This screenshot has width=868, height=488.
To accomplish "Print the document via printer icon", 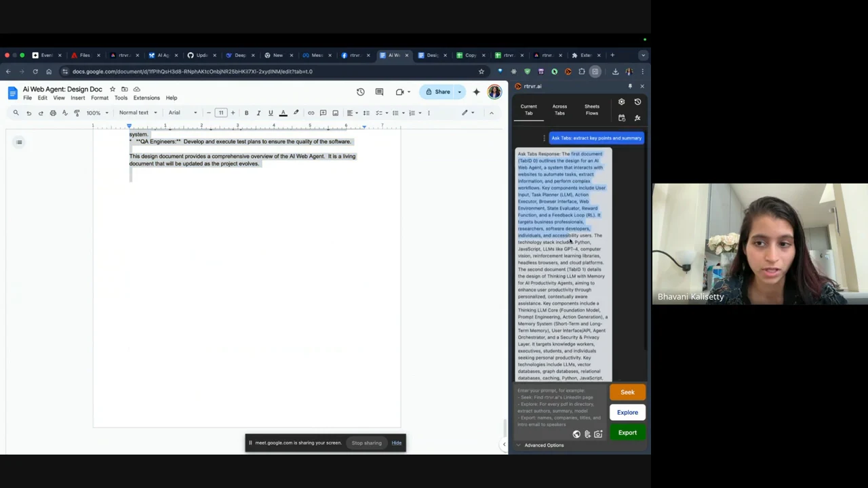I will (x=53, y=113).
